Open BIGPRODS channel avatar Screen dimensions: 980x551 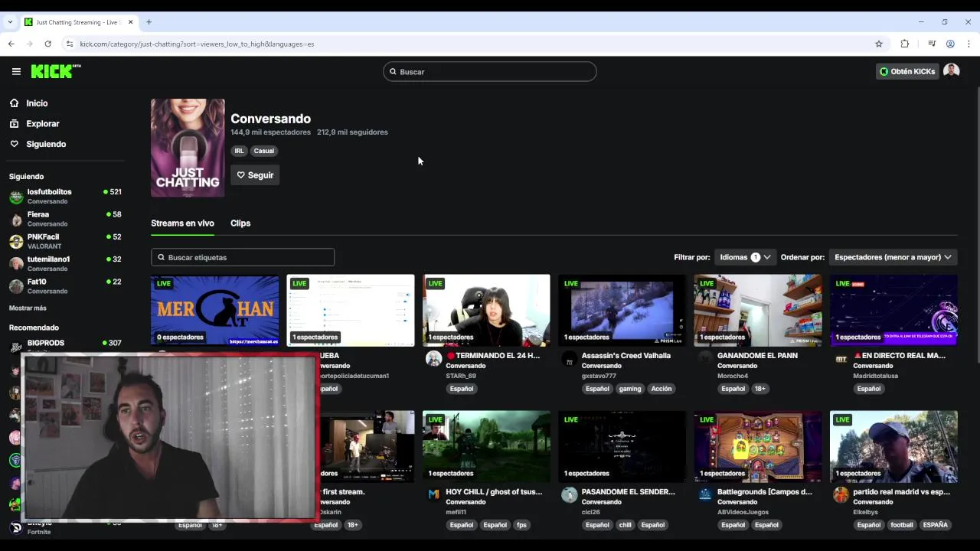(x=16, y=346)
